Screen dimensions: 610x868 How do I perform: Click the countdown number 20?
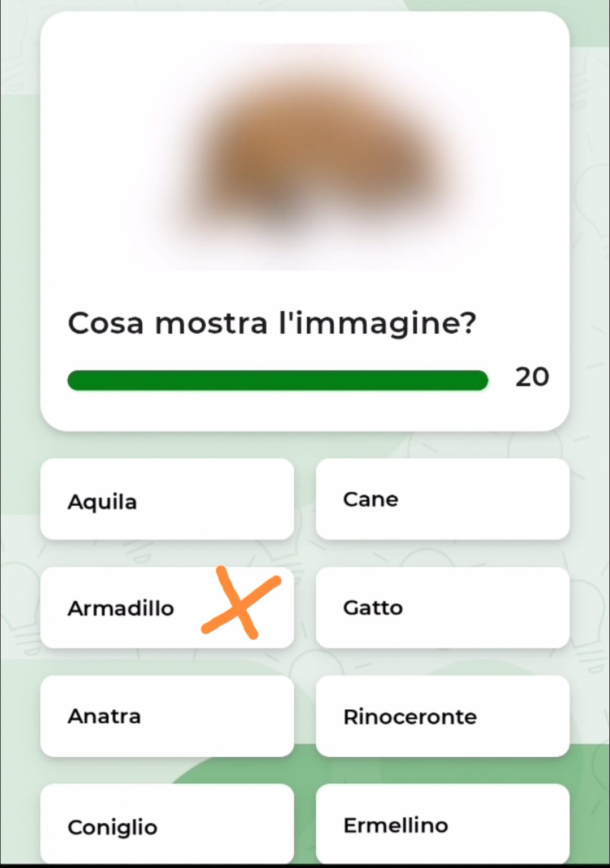532,377
